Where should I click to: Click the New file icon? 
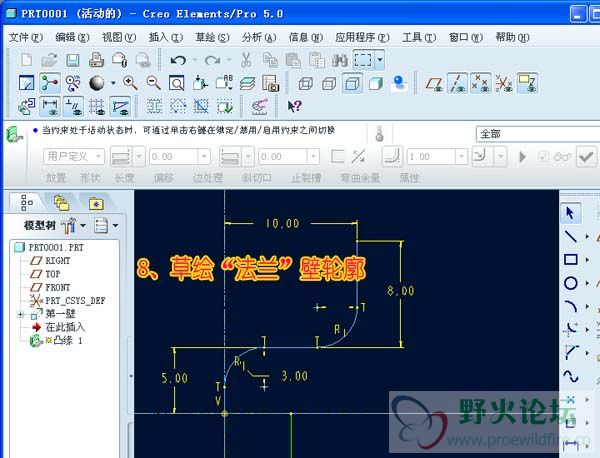tap(26, 60)
